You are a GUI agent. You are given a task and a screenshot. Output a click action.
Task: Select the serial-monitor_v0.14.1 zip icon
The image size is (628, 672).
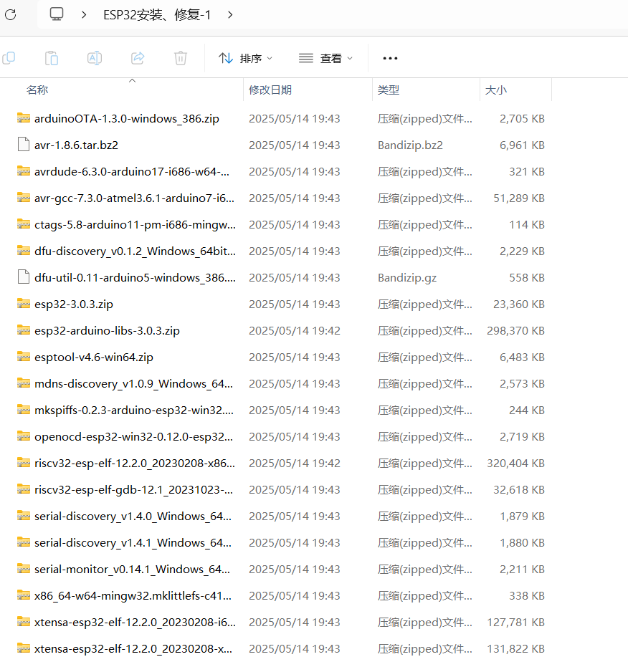pyautogui.click(x=24, y=569)
